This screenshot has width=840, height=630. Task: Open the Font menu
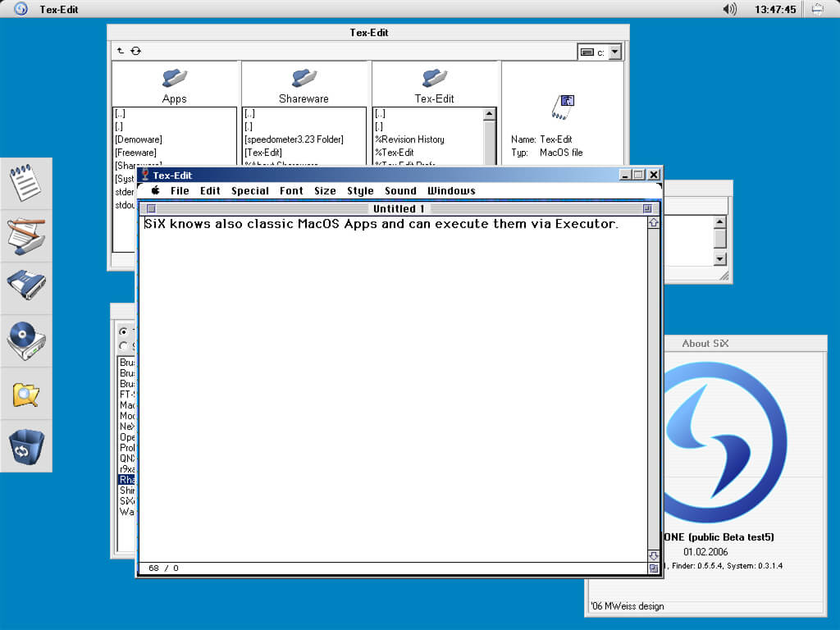click(x=291, y=190)
